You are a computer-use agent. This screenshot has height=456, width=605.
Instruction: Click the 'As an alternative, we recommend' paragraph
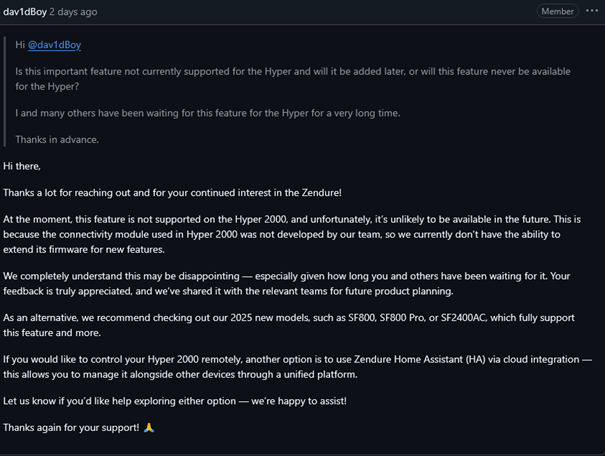(x=289, y=325)
